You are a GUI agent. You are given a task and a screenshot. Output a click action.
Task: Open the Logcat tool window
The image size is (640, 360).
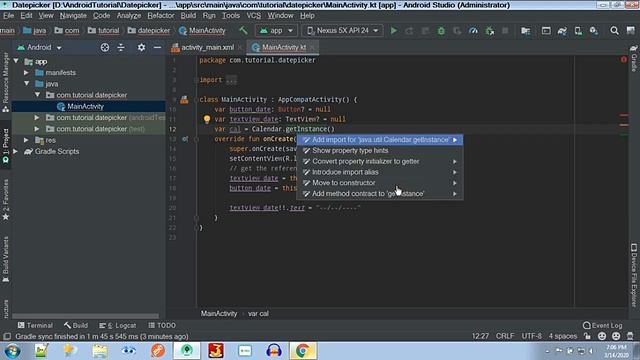[x=118, y=325]
